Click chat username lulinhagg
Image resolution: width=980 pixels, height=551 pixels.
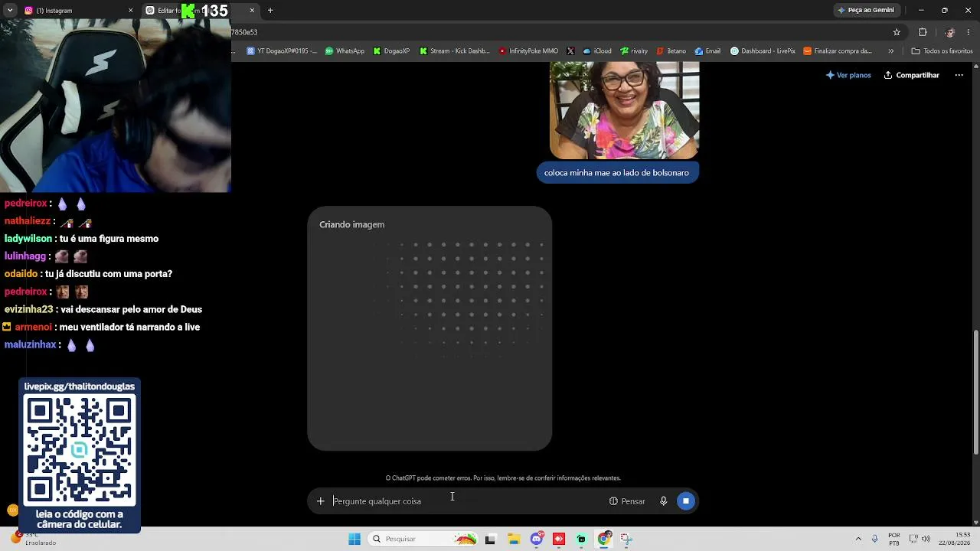point(25,256)
